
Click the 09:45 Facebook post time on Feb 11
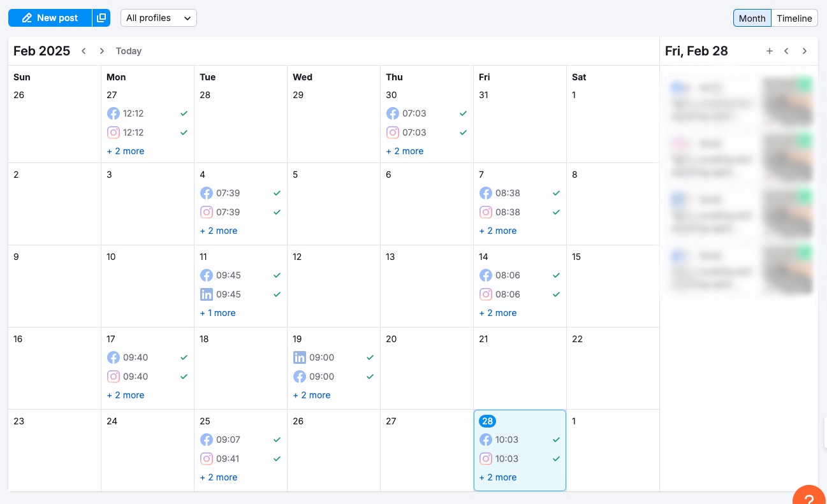pyautogui.click(x=228, y=275)
